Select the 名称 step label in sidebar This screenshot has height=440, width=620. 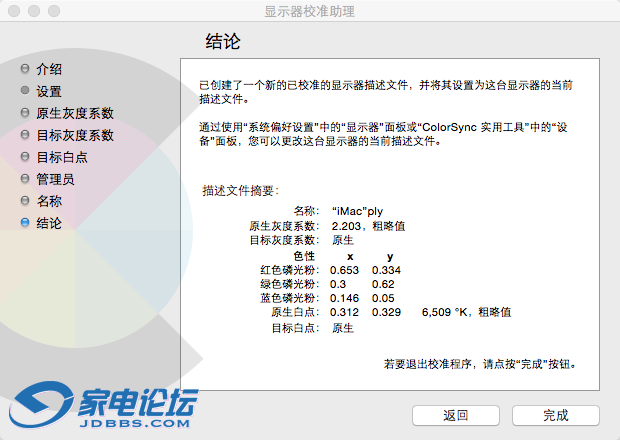49,201
